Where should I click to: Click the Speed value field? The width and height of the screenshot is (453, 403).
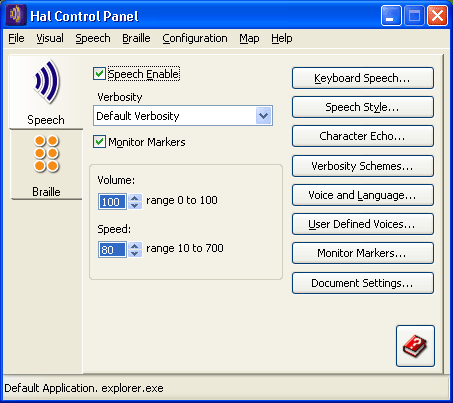[112, 250]
